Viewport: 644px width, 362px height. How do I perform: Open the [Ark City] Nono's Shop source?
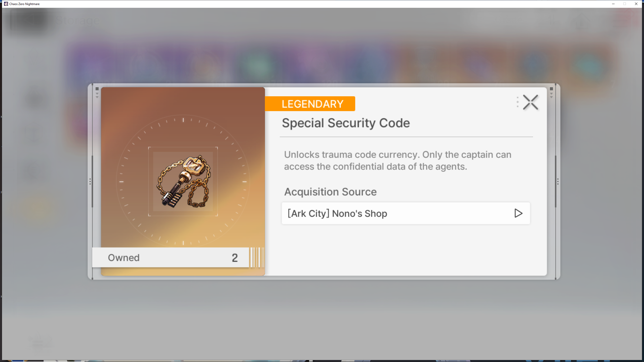coord(406,213)
